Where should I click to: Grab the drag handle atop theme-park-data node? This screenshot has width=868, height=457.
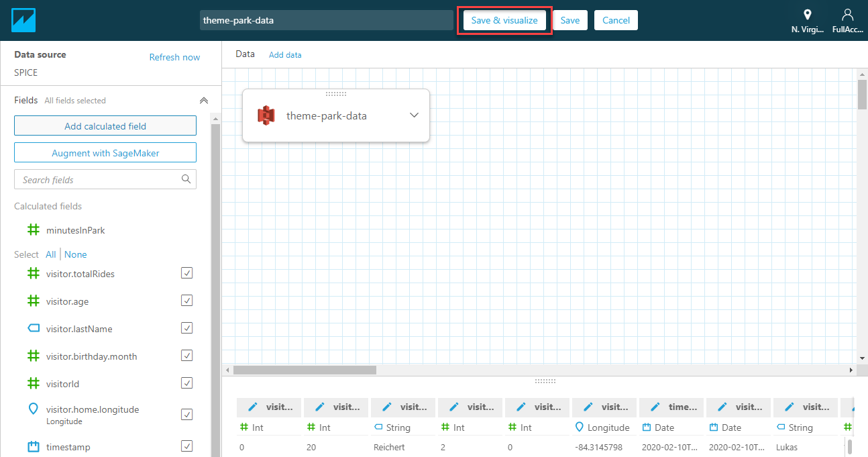tap(335, 94)
